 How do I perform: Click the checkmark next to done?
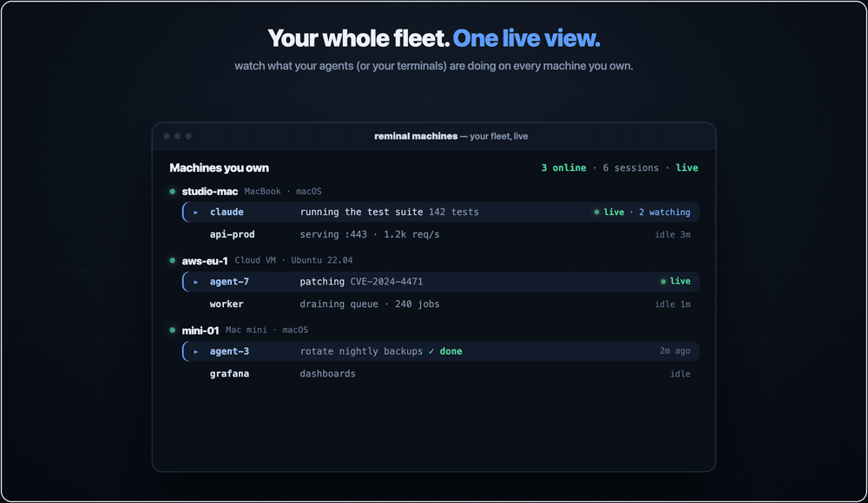click(x=431, y=351)
